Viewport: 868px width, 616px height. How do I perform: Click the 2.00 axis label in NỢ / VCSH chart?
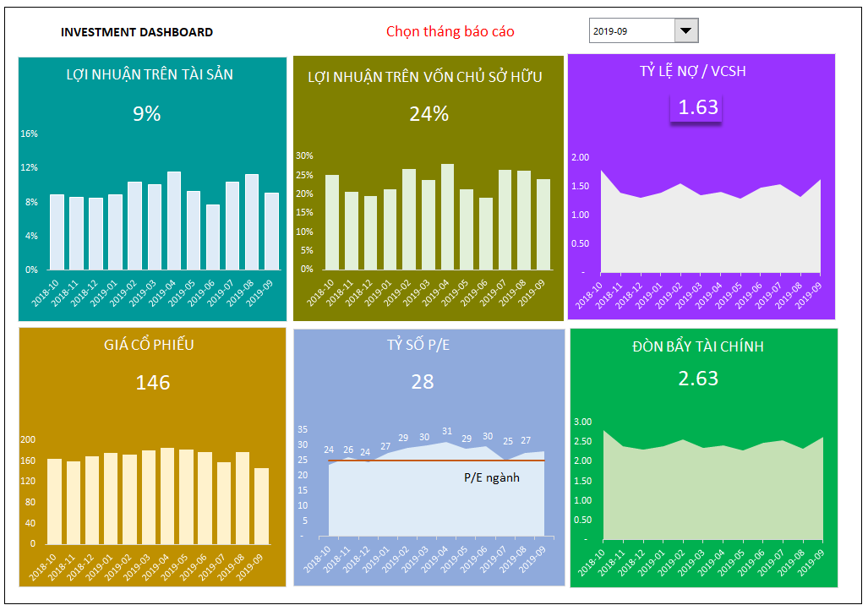pyautogui.click(x=580, y=157)
